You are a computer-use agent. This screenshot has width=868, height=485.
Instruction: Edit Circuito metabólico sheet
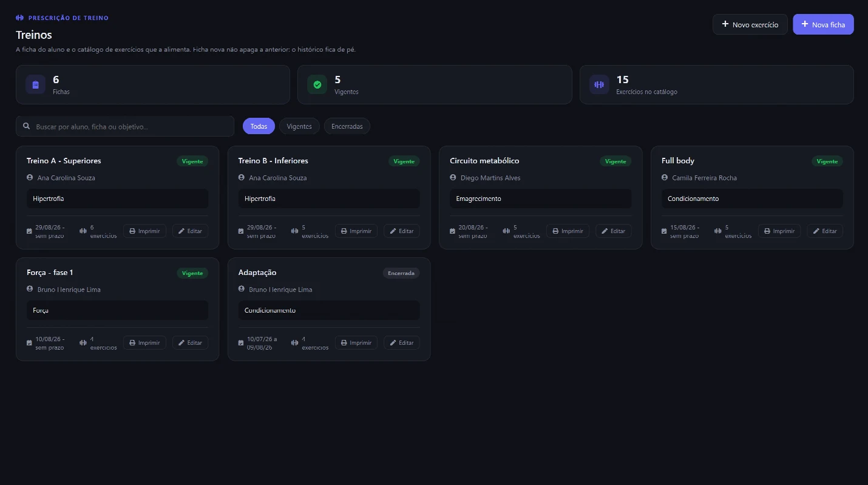click(x=614, y=231)
